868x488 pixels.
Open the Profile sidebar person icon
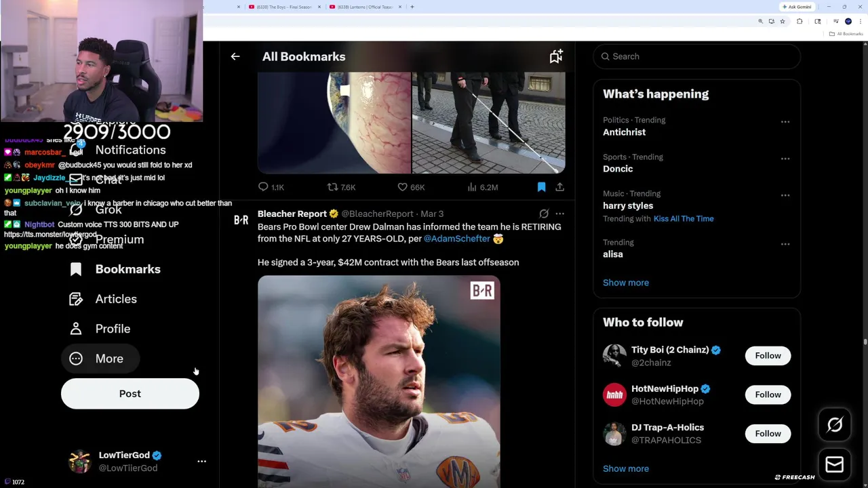coord(76,329)
